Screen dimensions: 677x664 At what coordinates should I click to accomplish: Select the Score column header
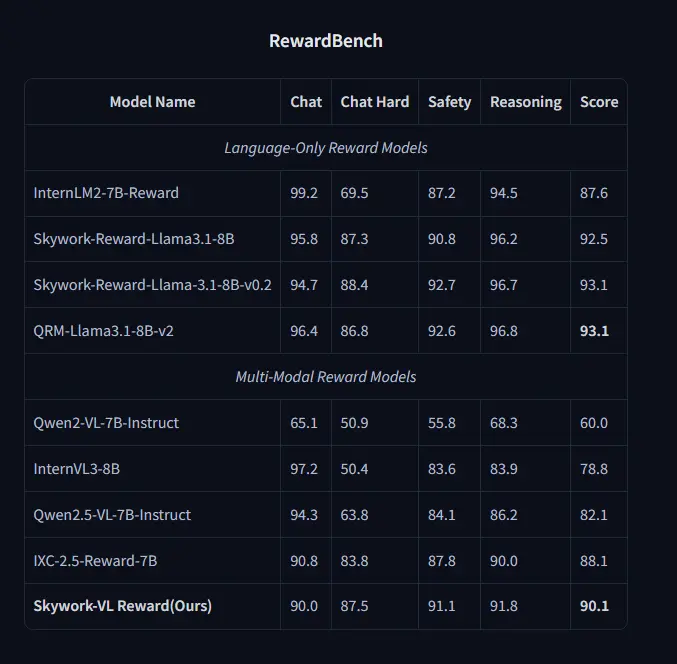599,102
